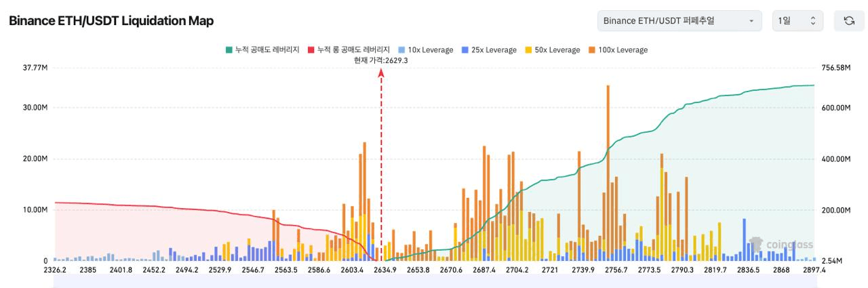Click the 2563.5 x-axis price label

[x=286, y=270]
